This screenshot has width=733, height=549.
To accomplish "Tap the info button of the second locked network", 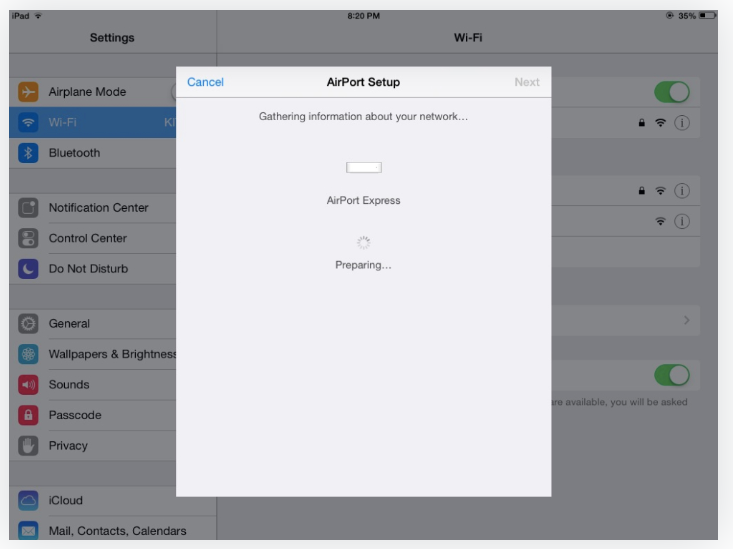I will (x=682, y=191).
